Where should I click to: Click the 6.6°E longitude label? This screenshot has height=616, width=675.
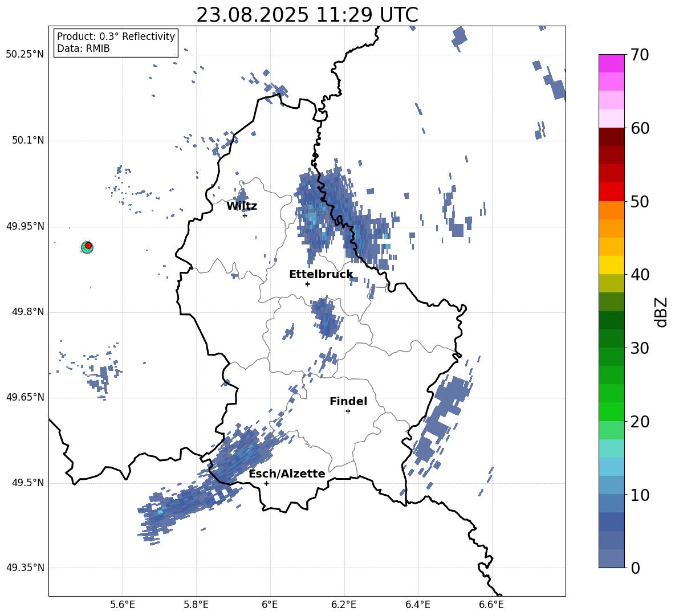[x=491, y=605]
